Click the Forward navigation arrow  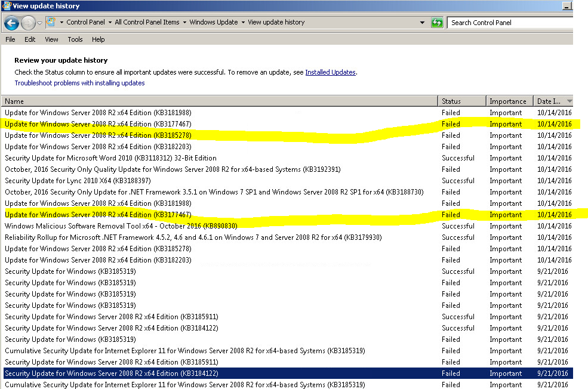[28, 22]
